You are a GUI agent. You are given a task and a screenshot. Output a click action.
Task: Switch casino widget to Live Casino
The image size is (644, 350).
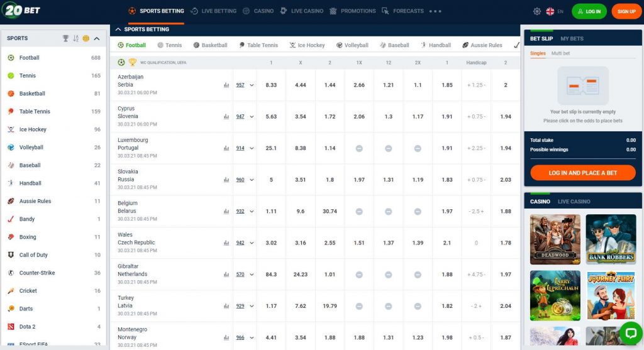574,202
